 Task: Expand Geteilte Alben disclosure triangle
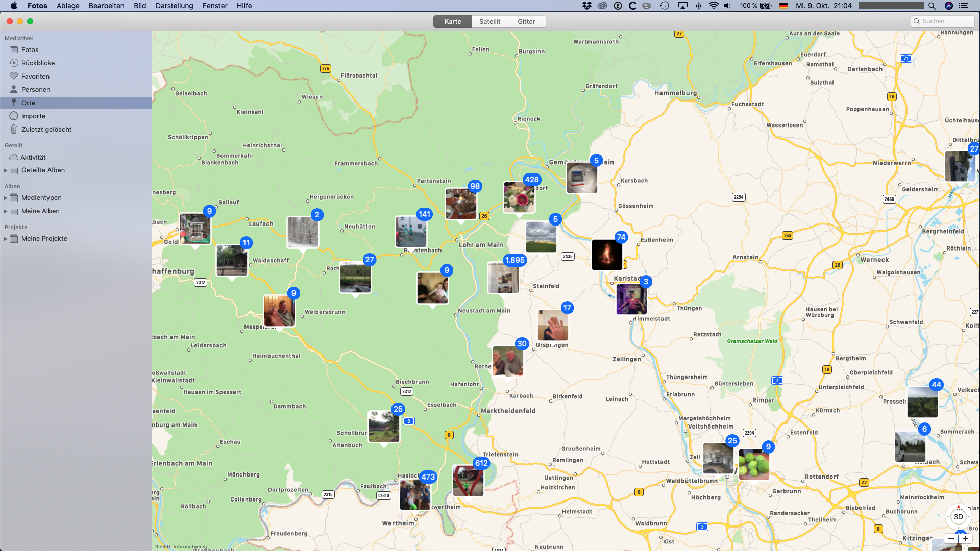(x=5, y=170)
